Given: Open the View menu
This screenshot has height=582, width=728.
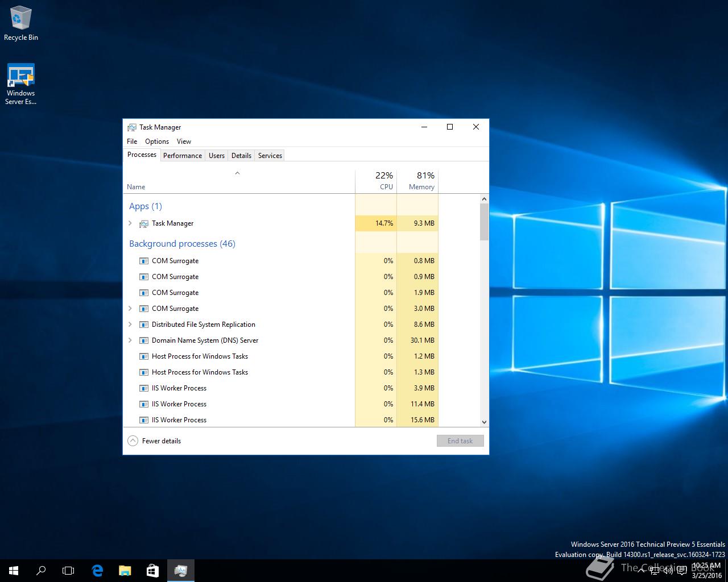Looking at the screenshot, I should [184, 142].
